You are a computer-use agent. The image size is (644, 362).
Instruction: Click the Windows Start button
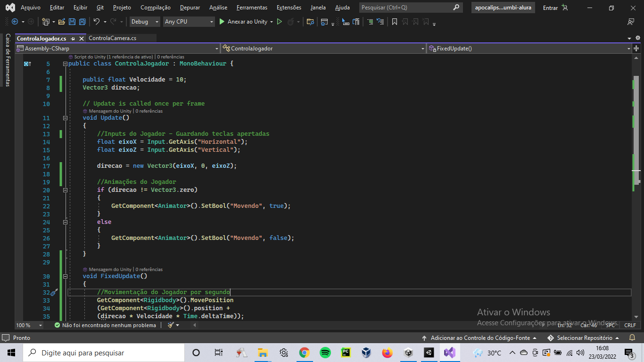tap(11, 353)
